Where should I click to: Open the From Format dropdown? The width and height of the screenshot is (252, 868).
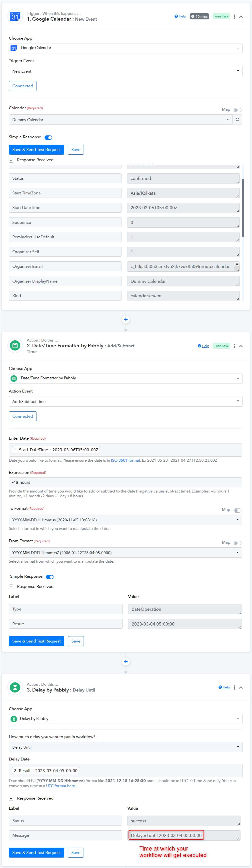coord(126,553)
